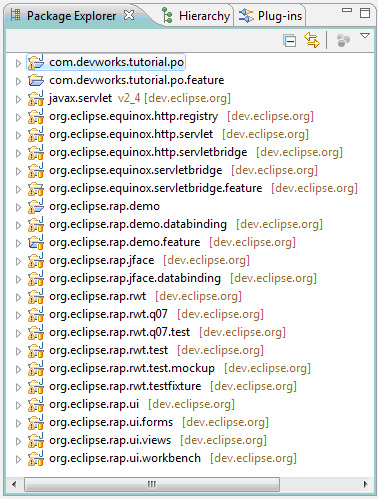Toggle Link with Editor icon

pyautogui.click(x=312, y=40)
